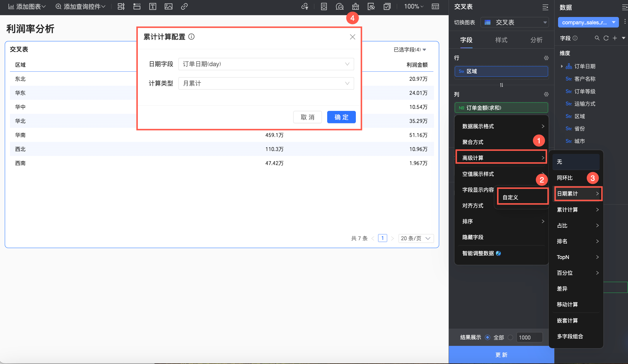628x364 pixels.
Task: Click the preview eye icon in toolbar
Action: click(x=371, y=6)
